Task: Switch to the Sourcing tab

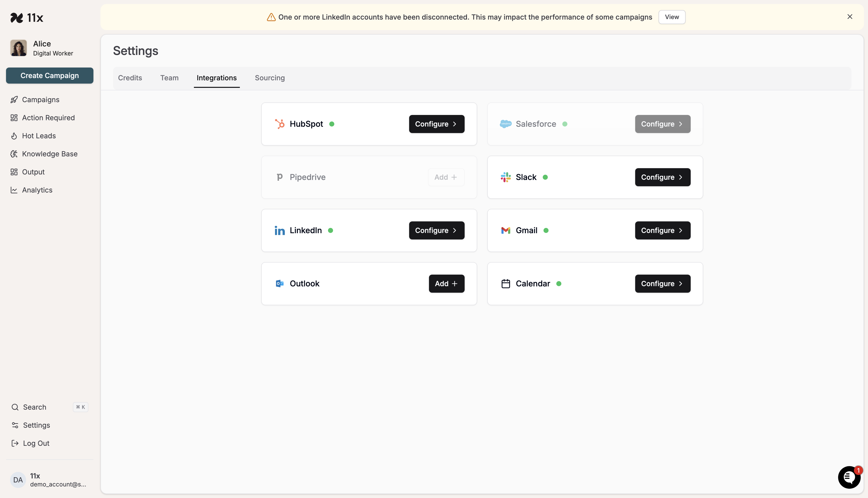Action: 269,78
